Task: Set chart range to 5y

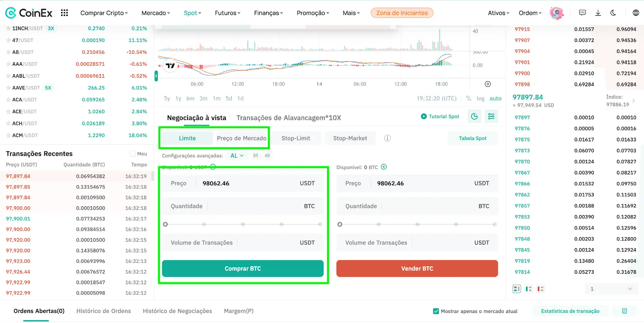Action: coord(167,98)
